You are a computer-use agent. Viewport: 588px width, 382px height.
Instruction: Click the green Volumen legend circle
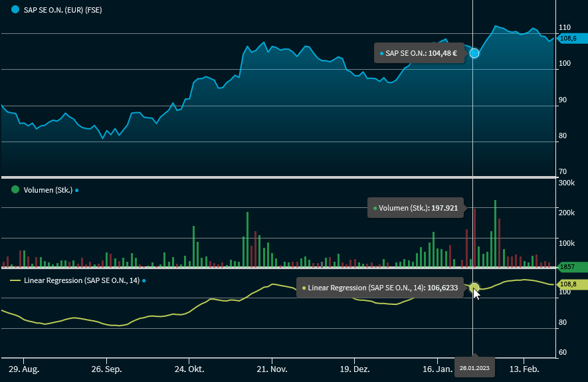[15, 190]
